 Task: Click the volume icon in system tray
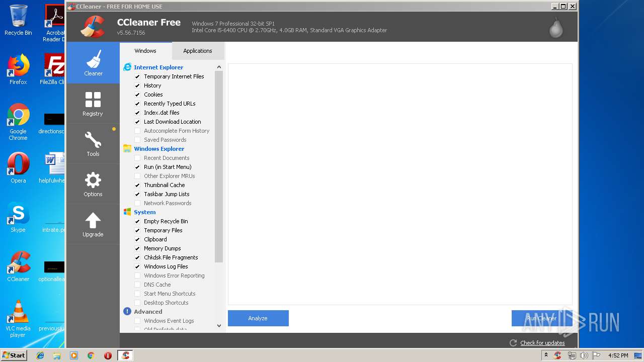584,355
